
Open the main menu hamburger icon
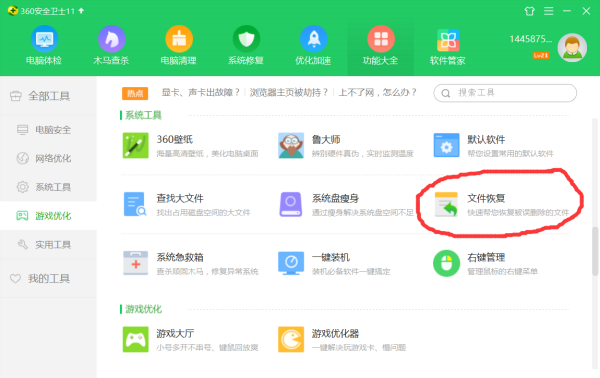tap(549, 11)
